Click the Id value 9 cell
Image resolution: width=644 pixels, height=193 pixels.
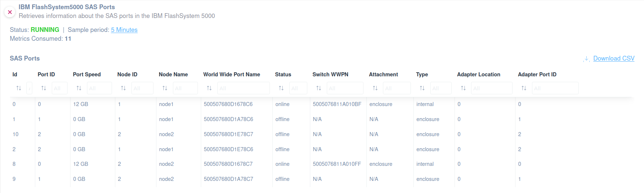coord(14,179)
